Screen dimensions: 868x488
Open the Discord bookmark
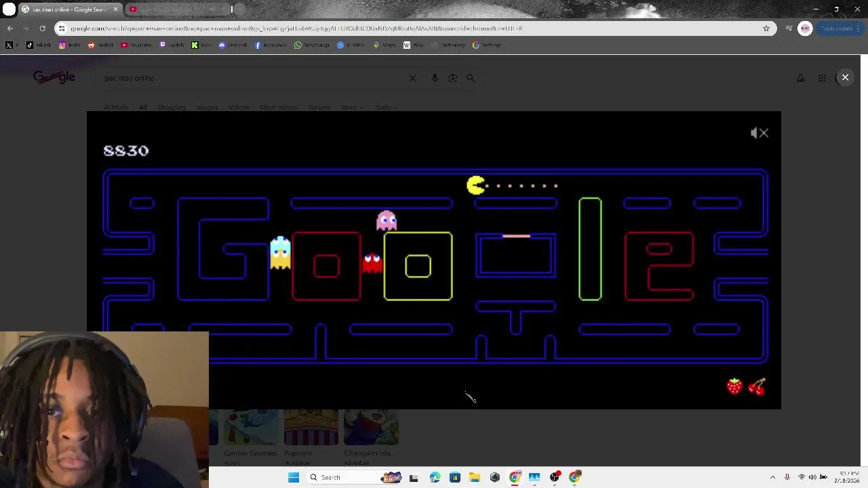[x=233, y=45]
